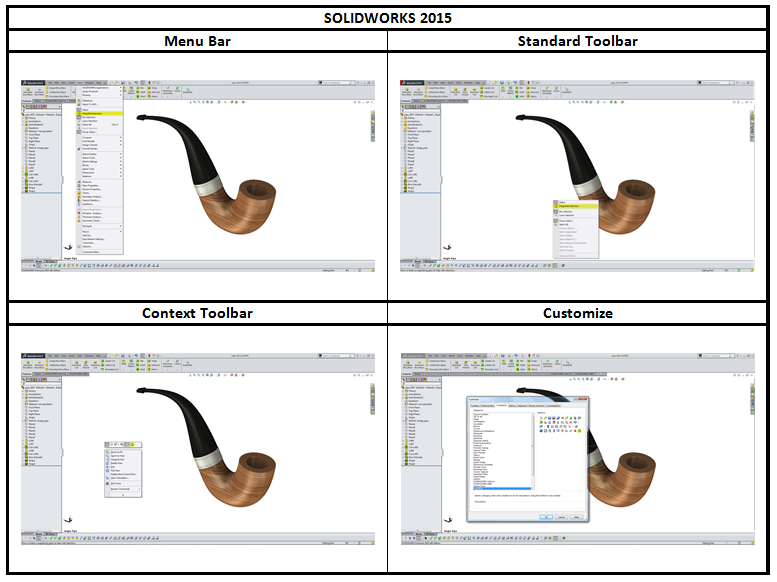The height and width of the screenshot is (582, 777).
Task: Click Mirror in the Context Toolbar screenshot's ribbon
Action: 153,369
